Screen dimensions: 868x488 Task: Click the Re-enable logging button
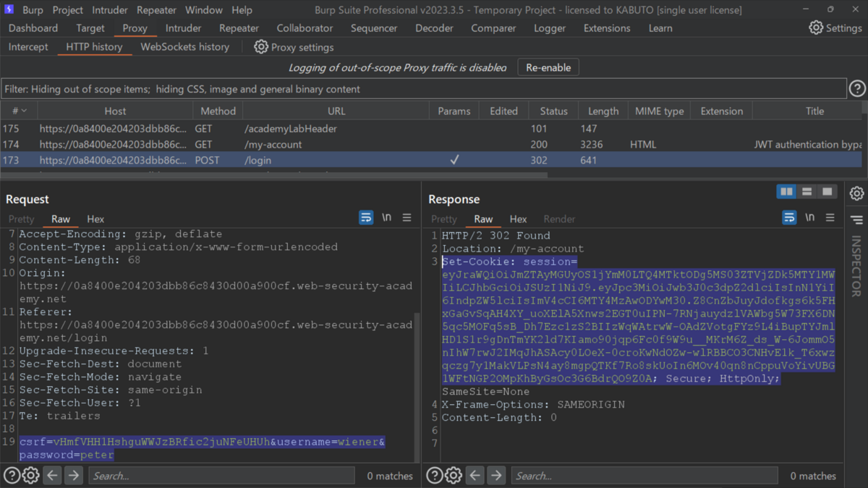548,67
